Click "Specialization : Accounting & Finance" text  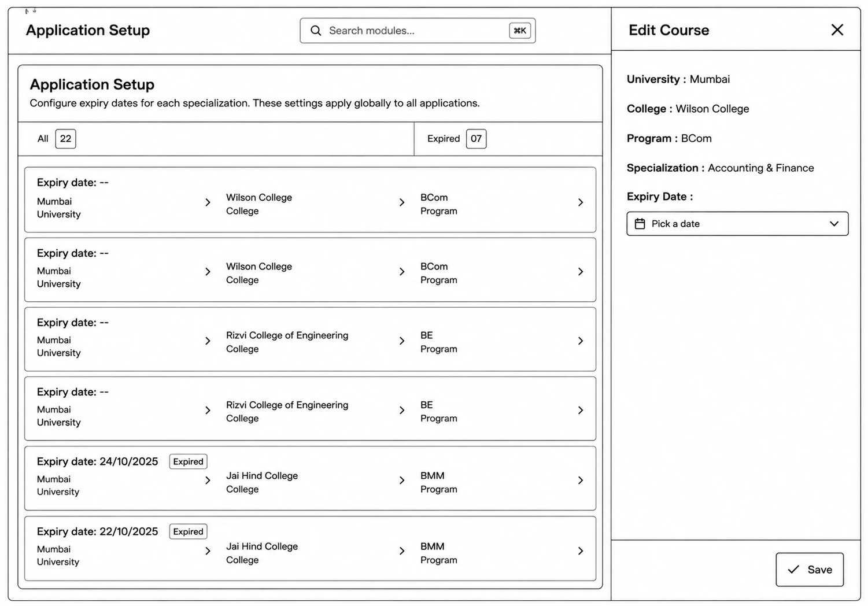pyautogui.click(x=721, y=168)
